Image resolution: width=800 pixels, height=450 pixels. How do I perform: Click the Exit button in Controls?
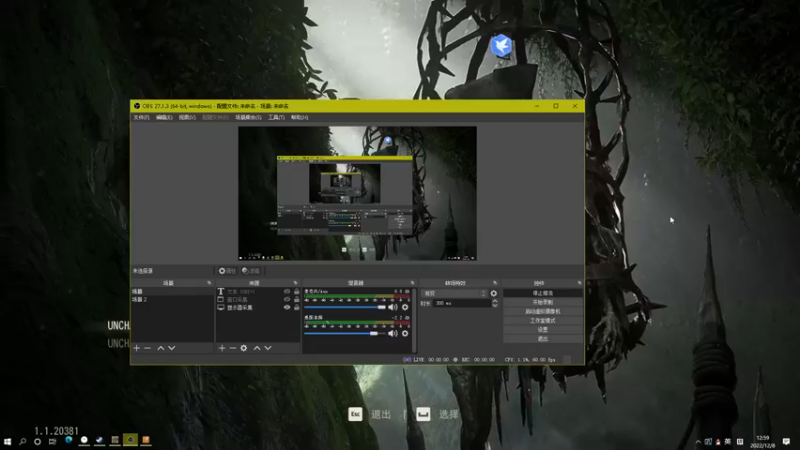coord(543,339)
